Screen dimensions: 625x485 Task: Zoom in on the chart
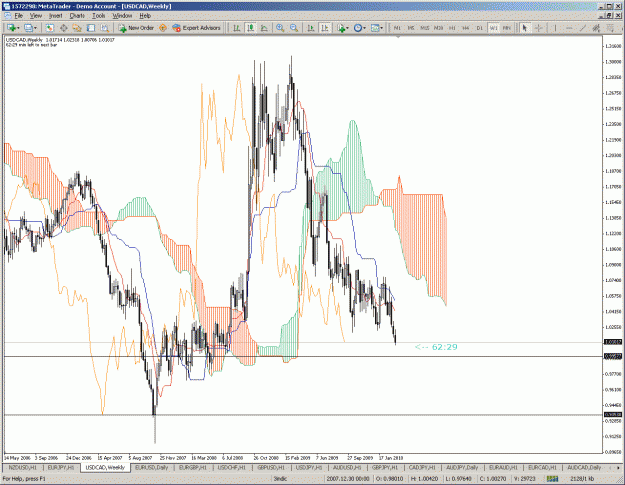pyautogui.click(x=280, y=28)
